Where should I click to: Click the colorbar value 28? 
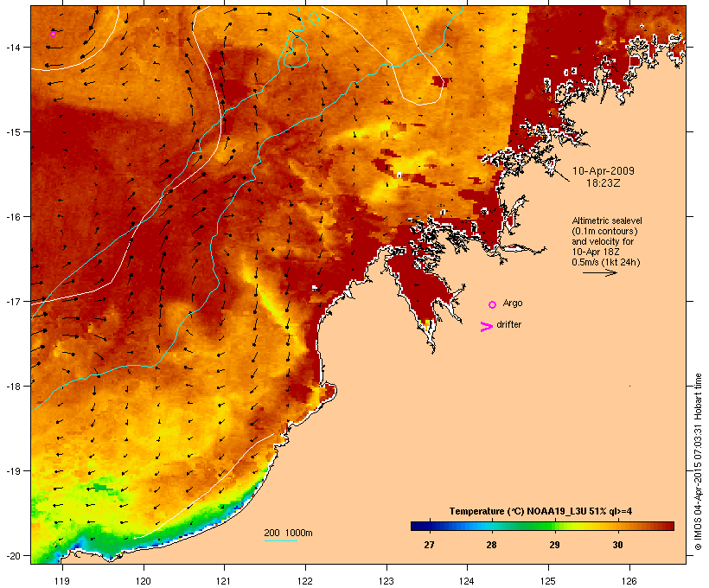tap(491, 545)
